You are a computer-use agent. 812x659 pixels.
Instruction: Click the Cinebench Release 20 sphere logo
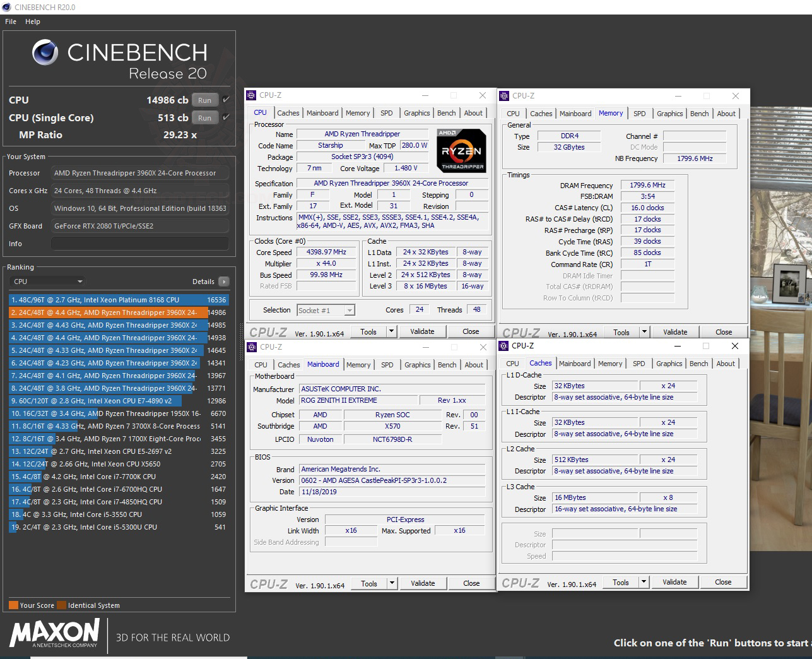pos(44,53)
